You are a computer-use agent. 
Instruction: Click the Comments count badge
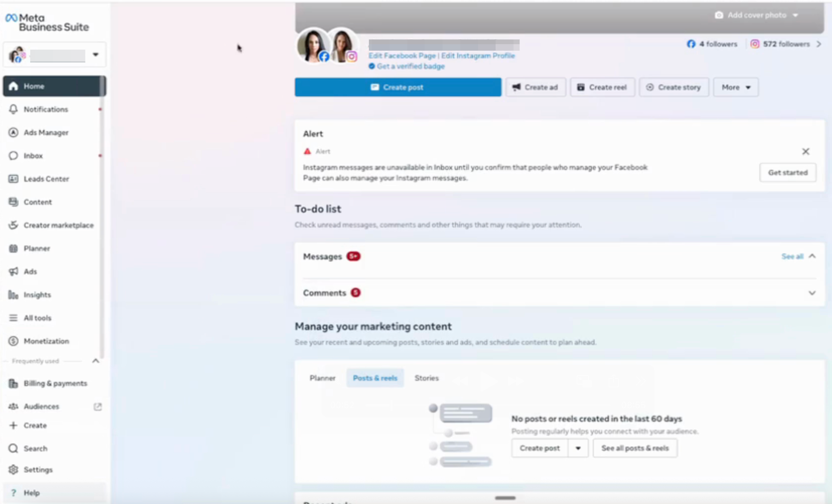355,293
